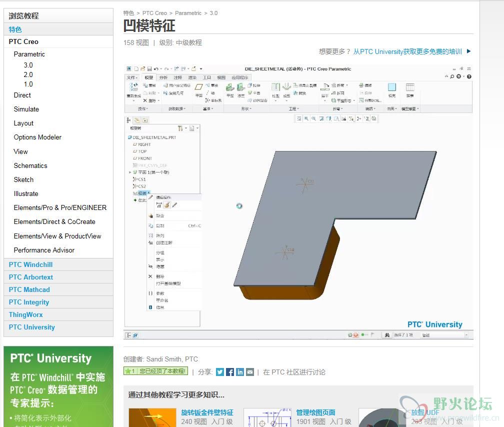Viewport: 504px width, 427px height.
Task: Share this tutorial on LinkedIn
Action: 240,372
